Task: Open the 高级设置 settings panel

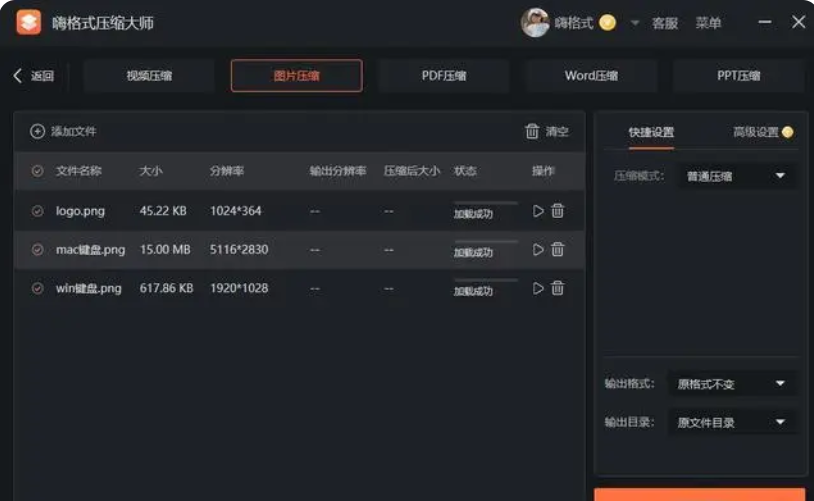Action: (x=755, y=132)
